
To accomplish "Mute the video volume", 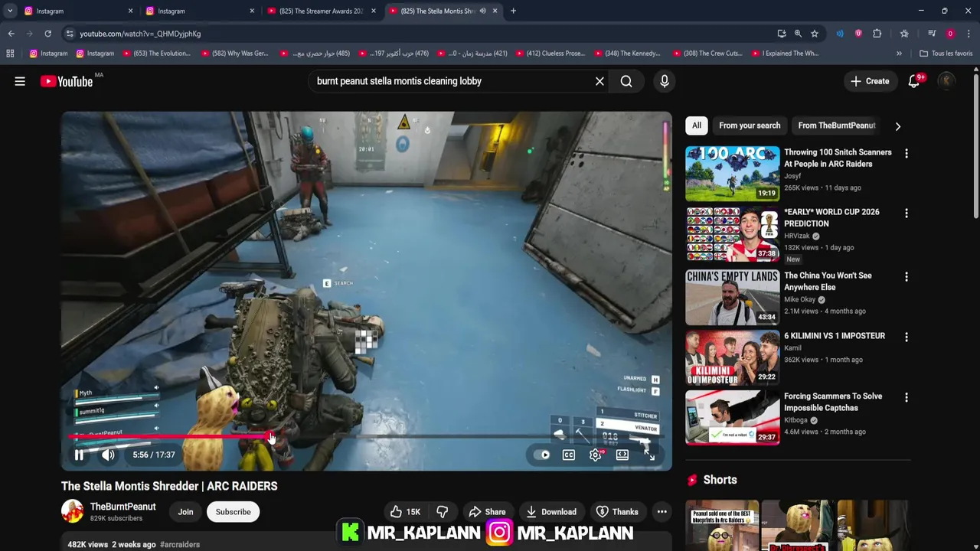I will (x=108, y=455).
